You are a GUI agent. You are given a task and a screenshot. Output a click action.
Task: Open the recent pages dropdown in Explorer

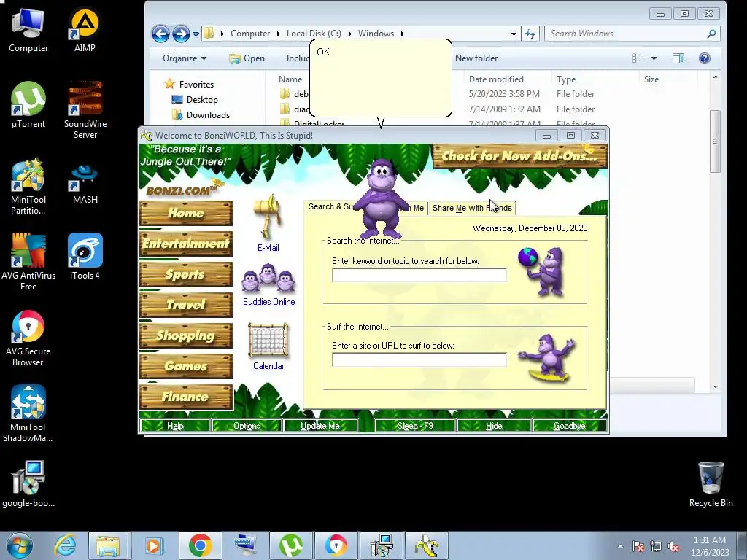[x=196, y=34]
